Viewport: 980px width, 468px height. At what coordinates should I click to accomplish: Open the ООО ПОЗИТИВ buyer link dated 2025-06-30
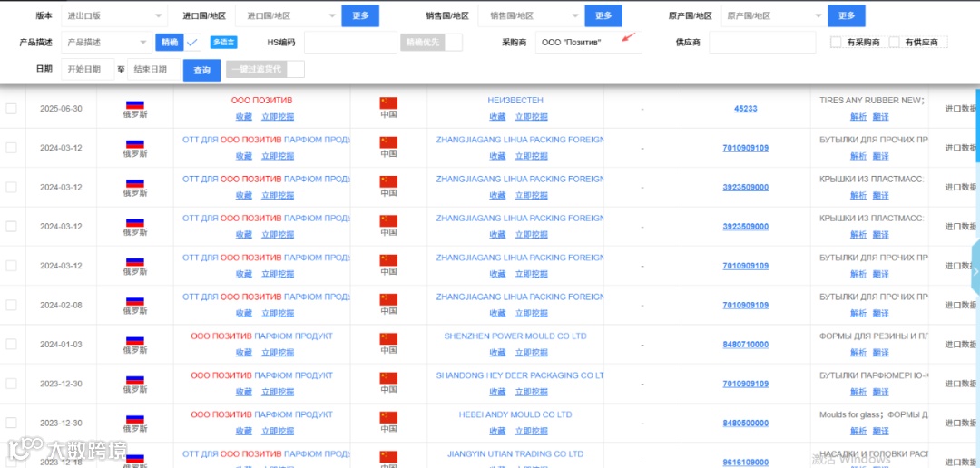[x=262, y=100]
